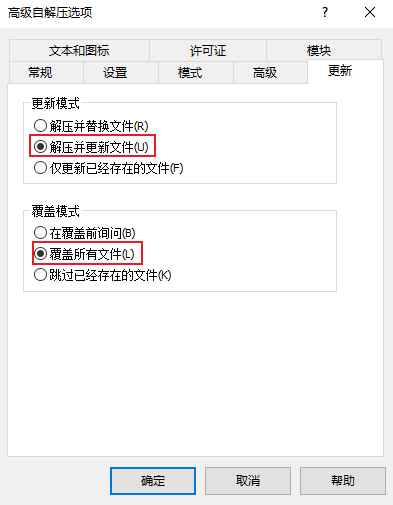Select the 更新 tab
This screenshot has height=505, width=393.
click(340, 71)
